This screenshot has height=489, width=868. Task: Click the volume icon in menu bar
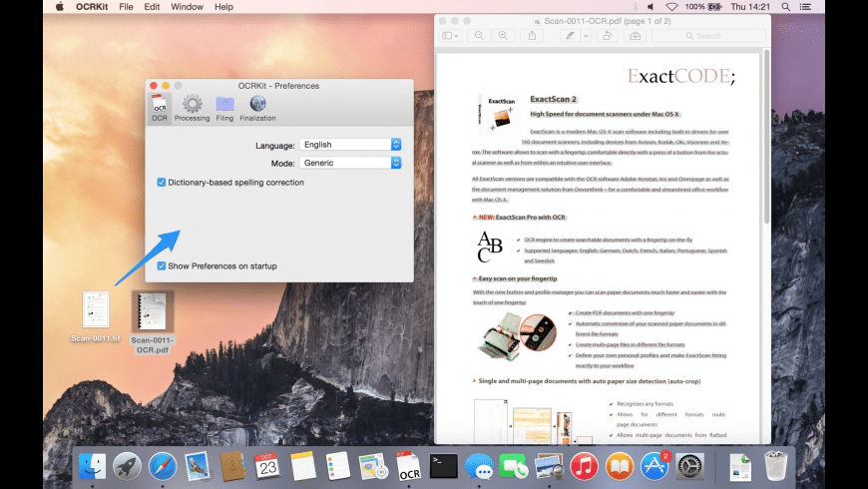[x=651, y=7]
